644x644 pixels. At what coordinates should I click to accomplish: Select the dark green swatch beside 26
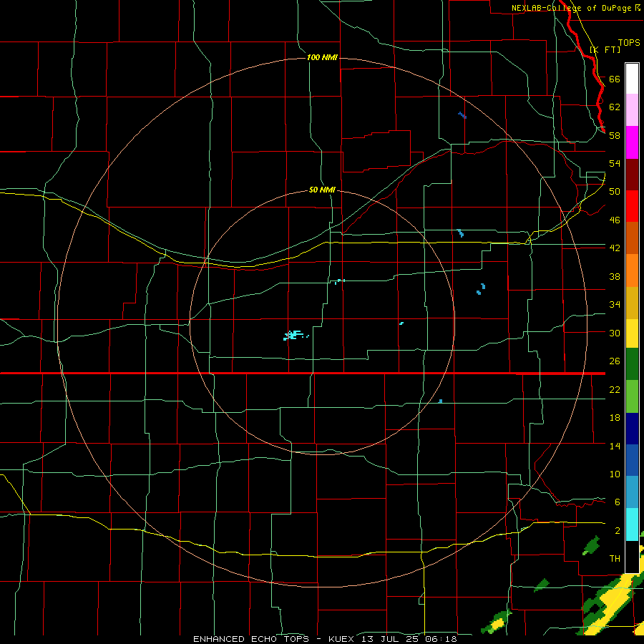[632, 364]
